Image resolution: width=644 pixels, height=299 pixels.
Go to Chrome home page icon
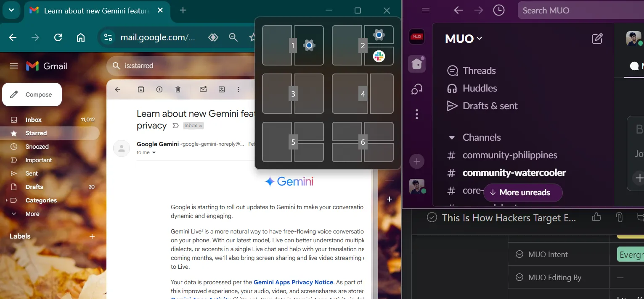[81, 37]
